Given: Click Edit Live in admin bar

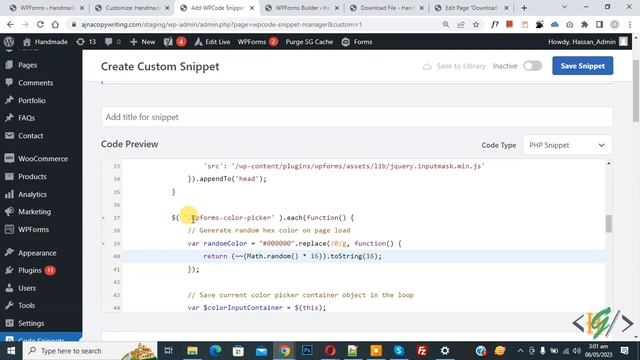Looking at the screenshot, I should [x=212, y=42].
